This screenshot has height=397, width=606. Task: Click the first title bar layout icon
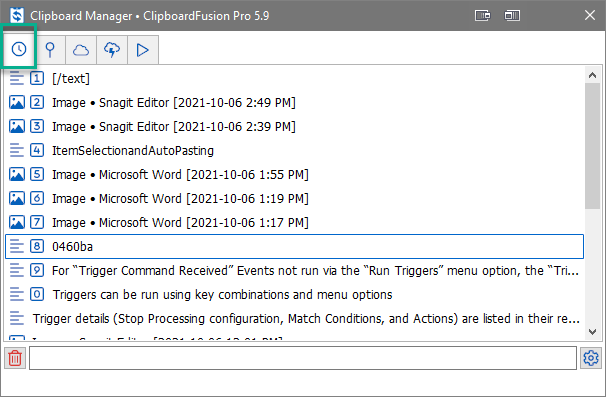[482, 15]
